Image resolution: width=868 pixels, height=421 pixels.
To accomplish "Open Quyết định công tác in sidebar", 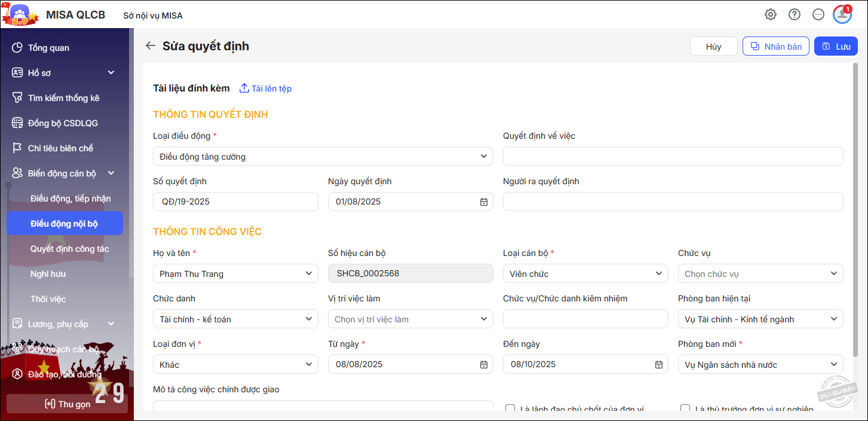I will (69, 249).
